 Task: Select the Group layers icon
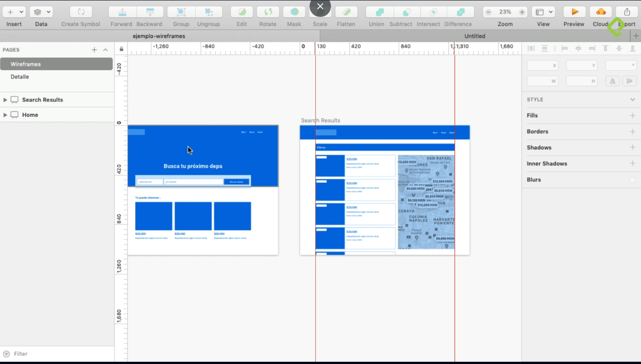tap(181, 12)
